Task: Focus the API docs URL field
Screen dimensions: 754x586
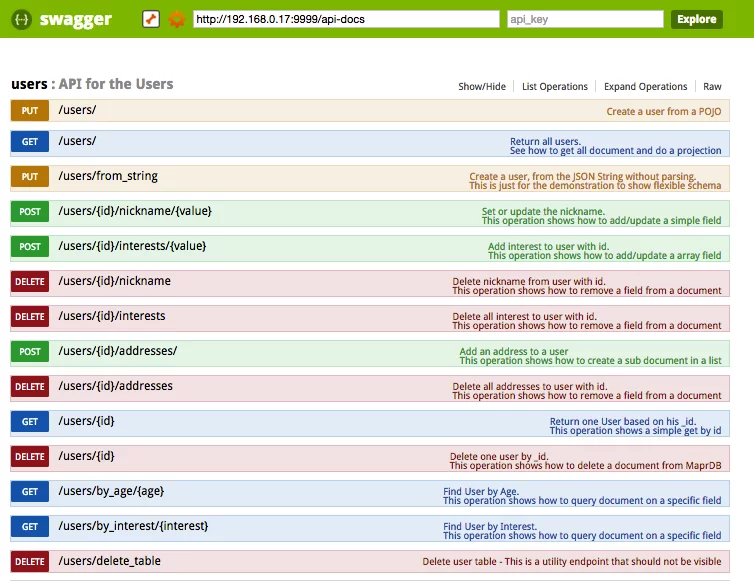Action: (346, 19)
